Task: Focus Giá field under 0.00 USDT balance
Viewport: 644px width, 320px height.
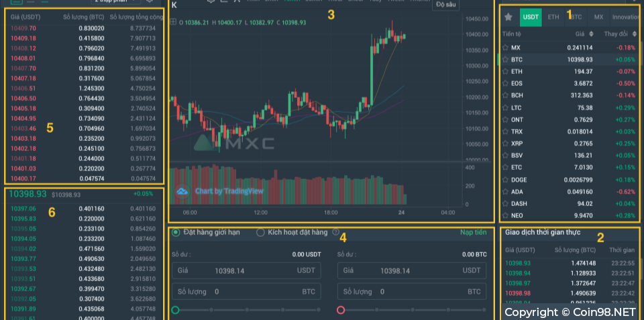Action: [246, 271]
